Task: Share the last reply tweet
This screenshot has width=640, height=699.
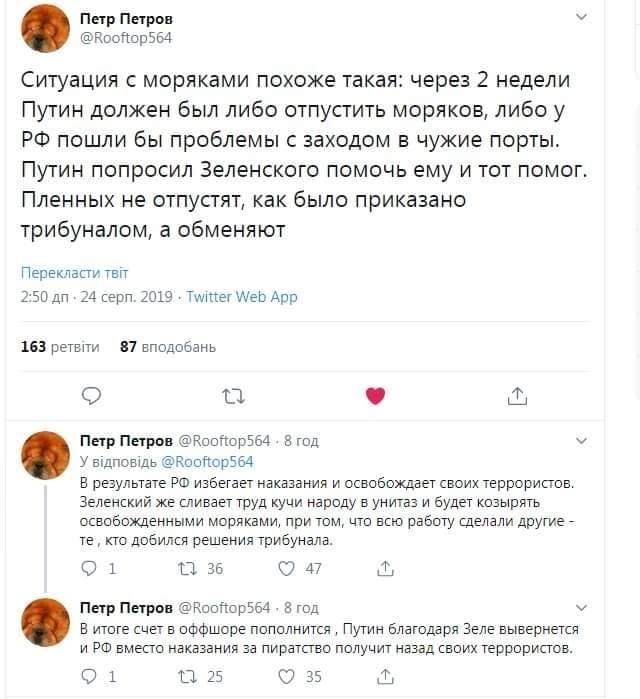Action: click(385, 677)
